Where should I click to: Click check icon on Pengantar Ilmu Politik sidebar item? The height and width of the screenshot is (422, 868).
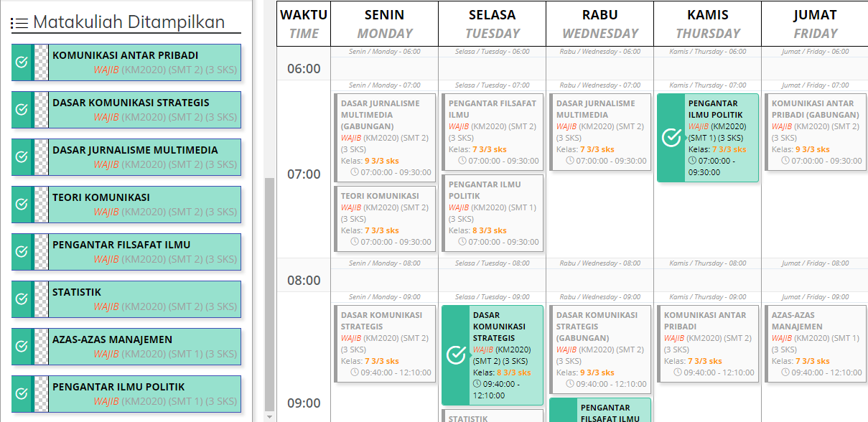tap(22, 394)
